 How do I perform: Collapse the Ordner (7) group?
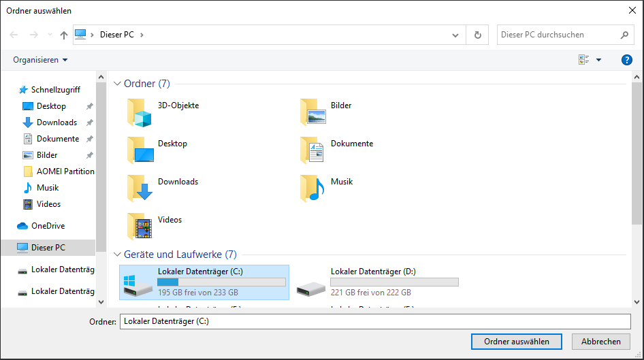click(x=117, y=84)
